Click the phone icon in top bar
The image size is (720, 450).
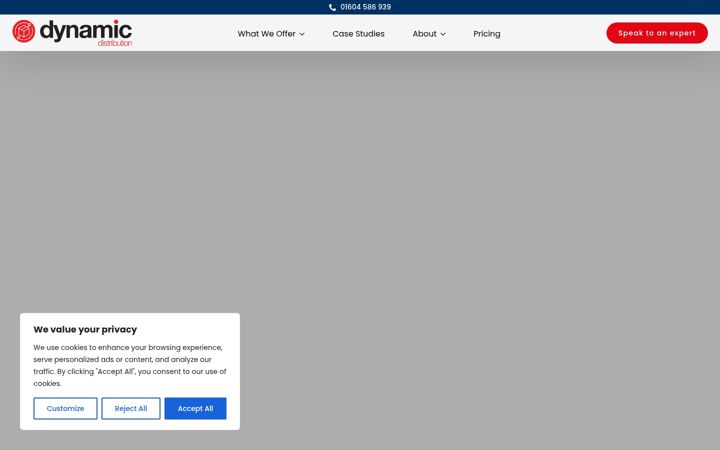332,7
